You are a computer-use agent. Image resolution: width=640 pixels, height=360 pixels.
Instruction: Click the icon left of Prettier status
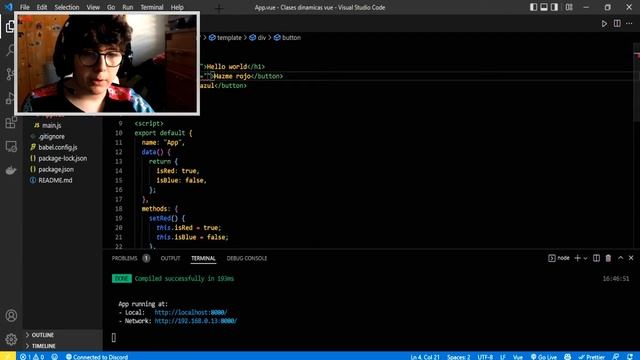[567, 357]
